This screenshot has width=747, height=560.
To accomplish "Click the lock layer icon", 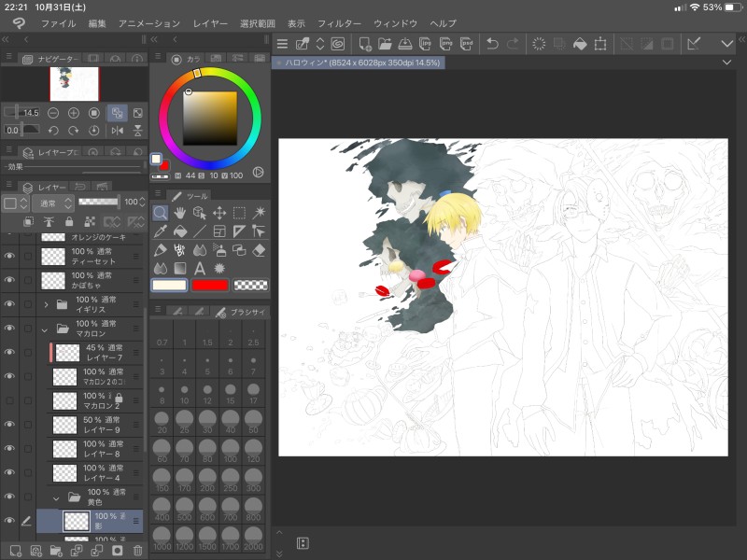I will click(69, 221).
